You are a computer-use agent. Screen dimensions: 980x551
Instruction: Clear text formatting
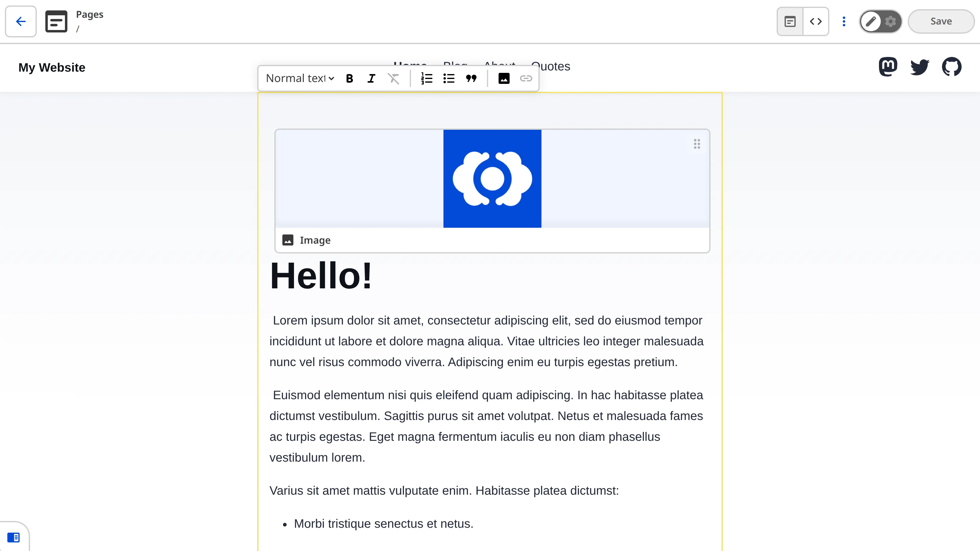coord(393,78)
